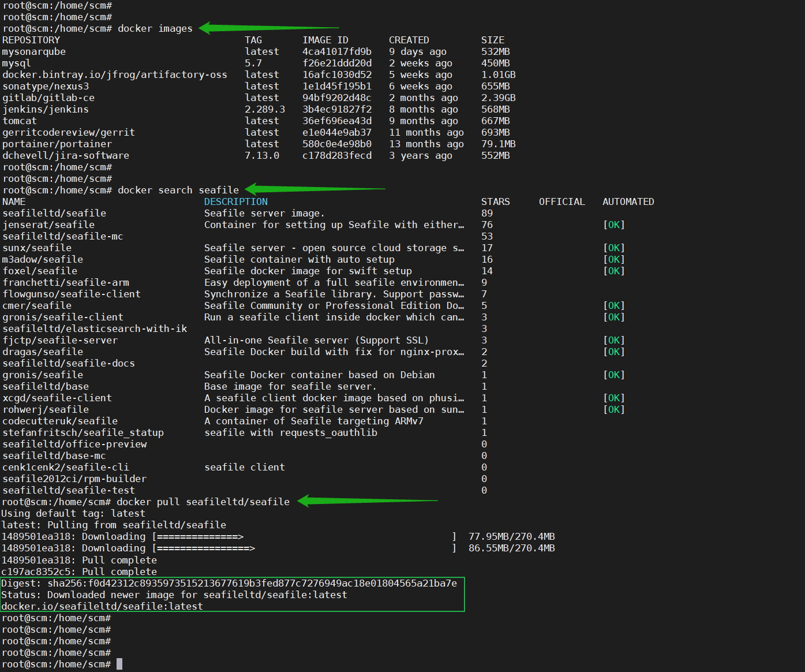The image size is (805, 672).
Task: Click the 89 stars value
Action: click(487, 213)
